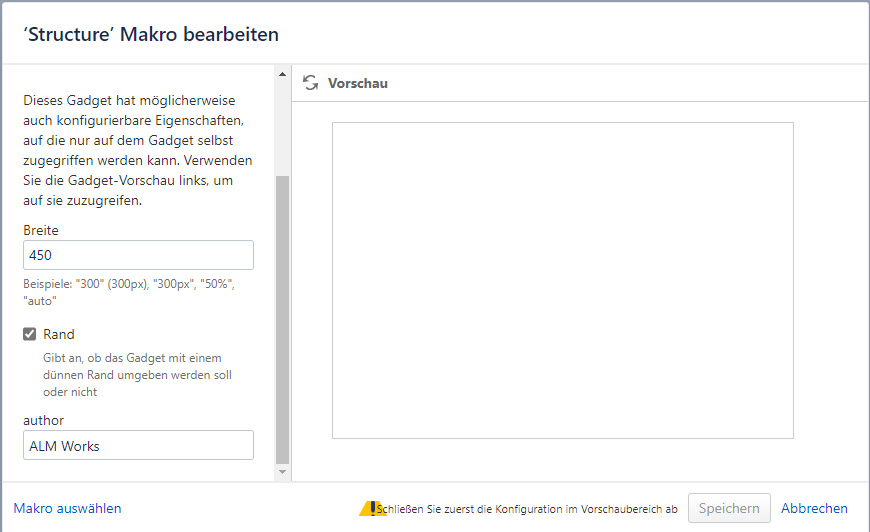
Task: Click the Rand description text about dünnen Rand
Action: pos(138,375)
